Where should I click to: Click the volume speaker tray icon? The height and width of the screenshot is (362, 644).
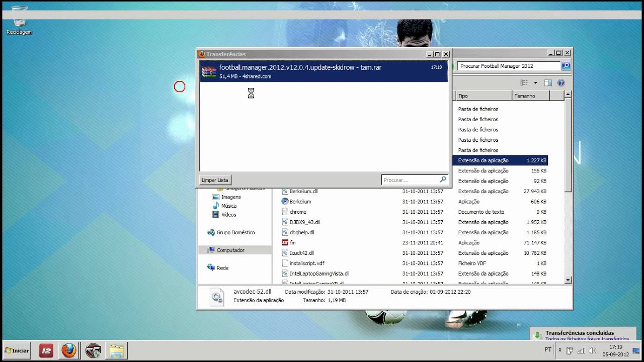point(592,350)
